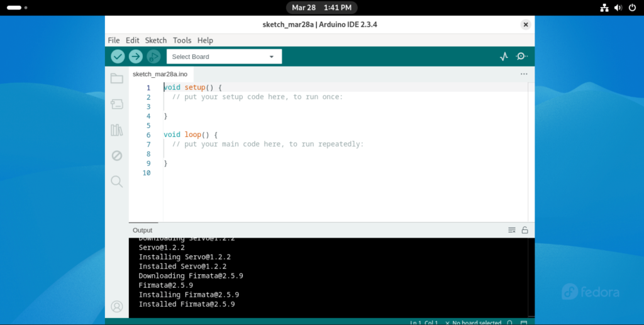The height and width of the screenshot is (325, 644).
Task: Place cursor on empty line 3
Action: point(345,107)
